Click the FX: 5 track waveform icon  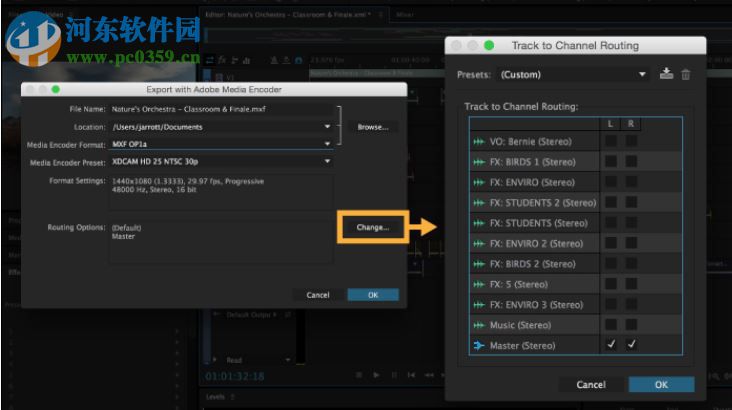(479, 284)
